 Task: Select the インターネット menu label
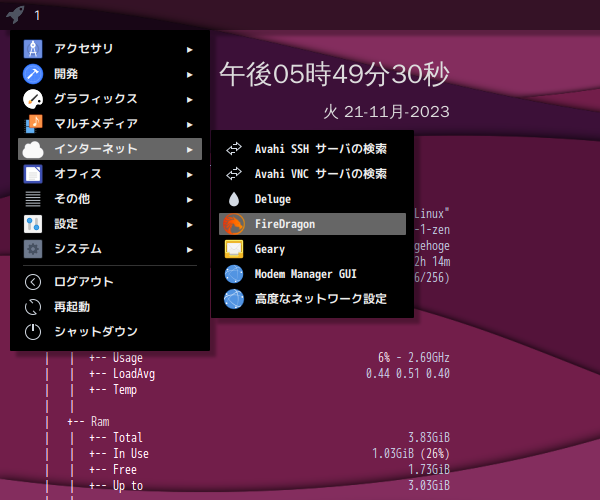tap(96, 148)
